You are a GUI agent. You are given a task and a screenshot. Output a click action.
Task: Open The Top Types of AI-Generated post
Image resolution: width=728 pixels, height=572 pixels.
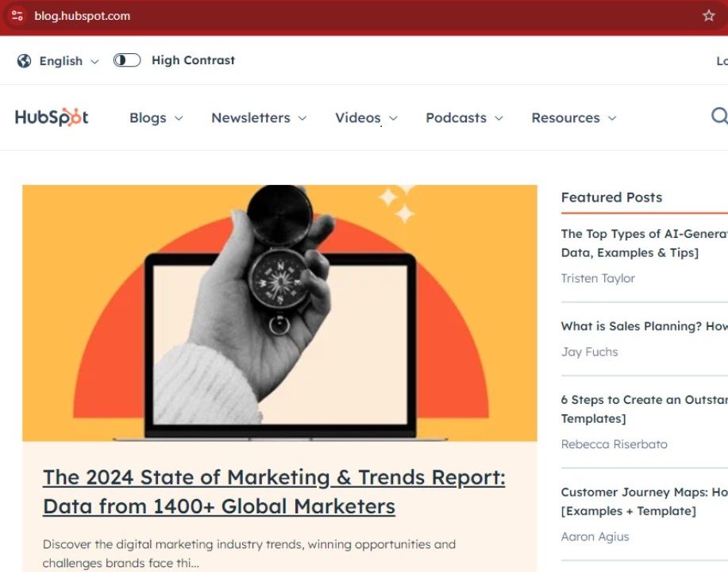pos(645,243)
